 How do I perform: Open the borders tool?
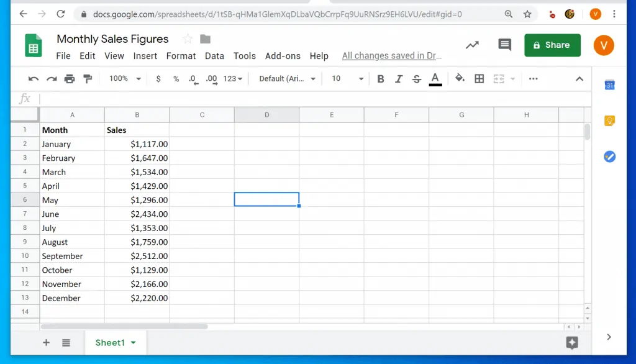[479, 78]
